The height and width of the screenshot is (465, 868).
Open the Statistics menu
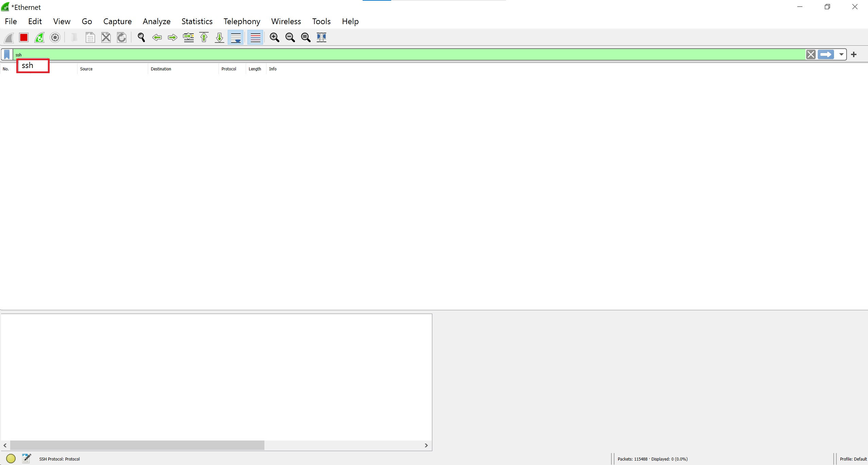[197, 21]
